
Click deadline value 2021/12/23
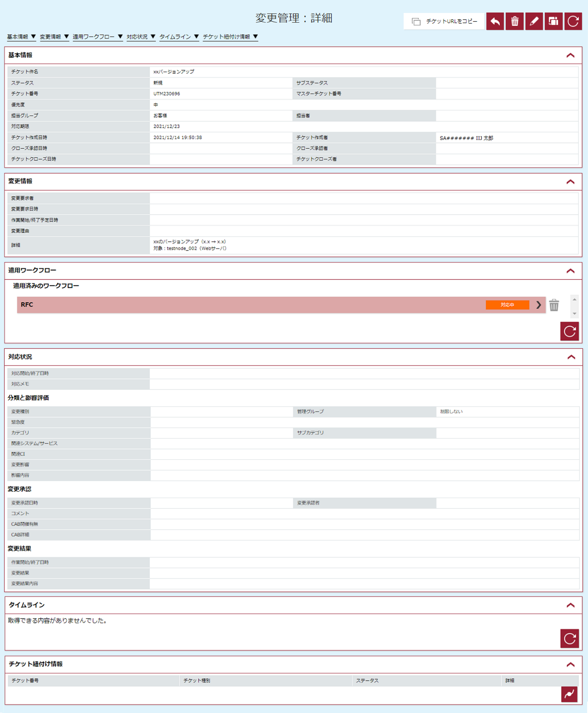[167, 126]
